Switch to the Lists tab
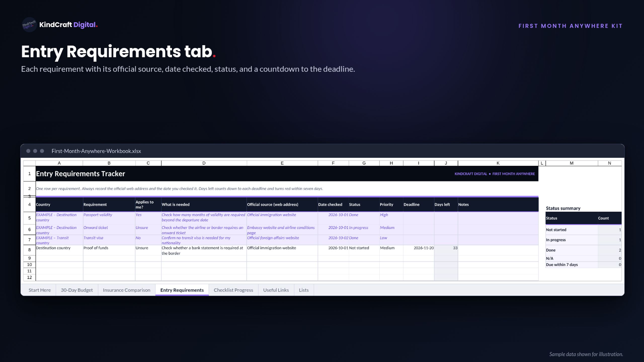644x362 pixels. pyautogui.click(x=304, y=290)
